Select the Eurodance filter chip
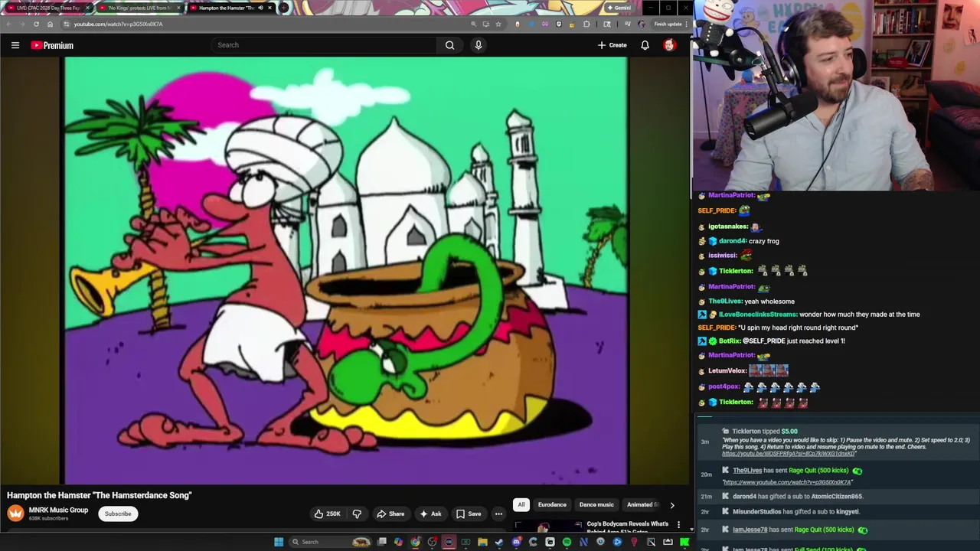Screen dimensions: 980x551 (552, 505)
